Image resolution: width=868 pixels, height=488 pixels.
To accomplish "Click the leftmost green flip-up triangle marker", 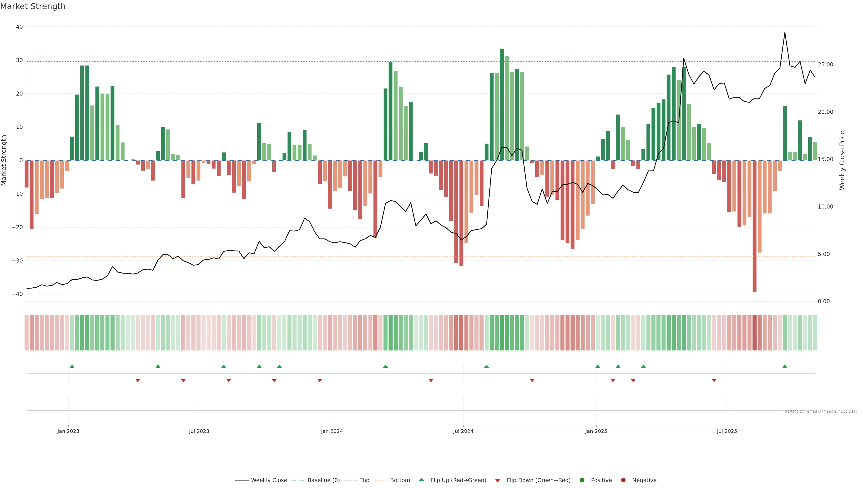I will (x=72, y=366).
